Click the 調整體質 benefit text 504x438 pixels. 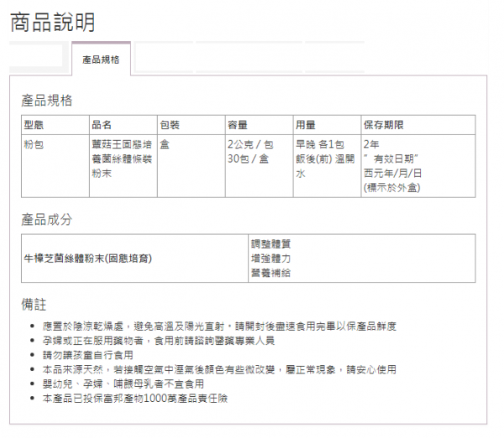pyautogui.click(x=271, y=244)
